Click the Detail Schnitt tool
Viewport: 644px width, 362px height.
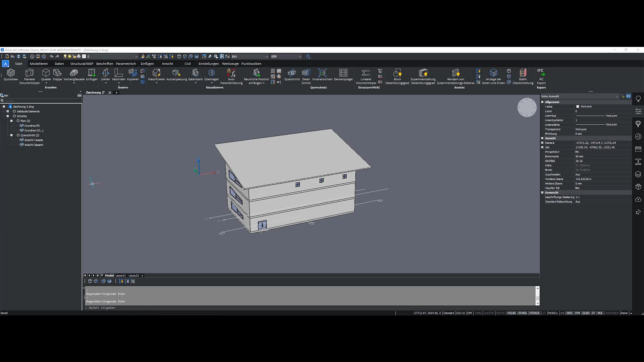coord(306,76)
